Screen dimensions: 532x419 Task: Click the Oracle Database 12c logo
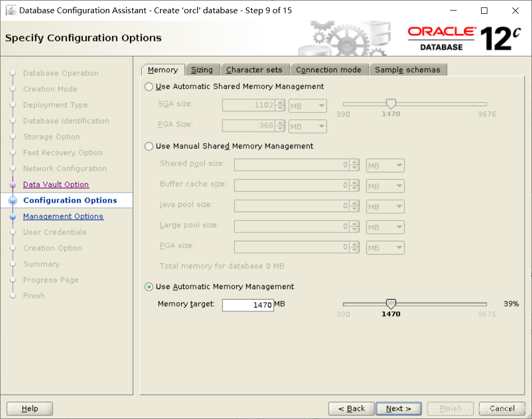pyautogui.click(x=464, y=38)
